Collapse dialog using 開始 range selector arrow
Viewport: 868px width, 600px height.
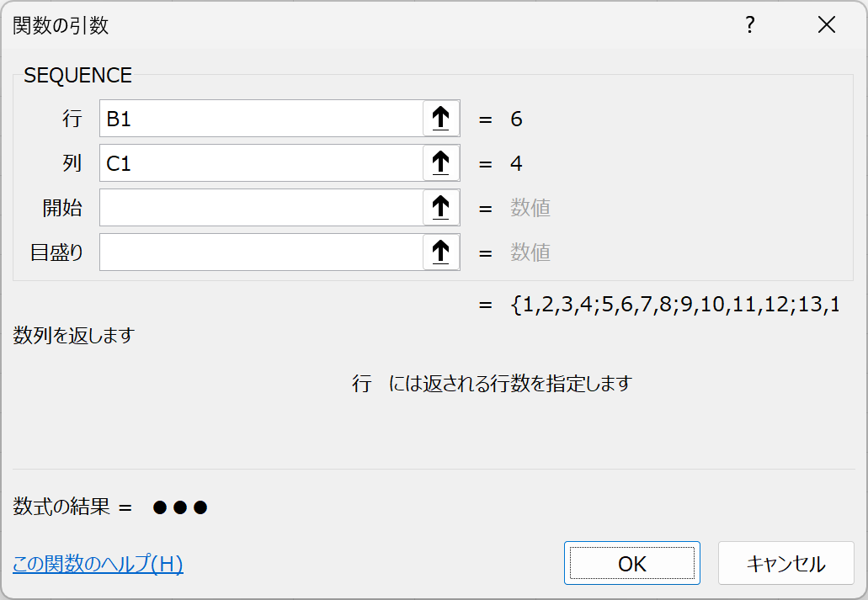(440, 208)
